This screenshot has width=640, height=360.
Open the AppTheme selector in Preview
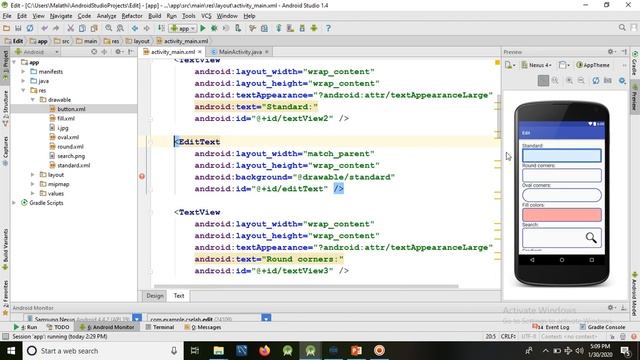point(593,65)
